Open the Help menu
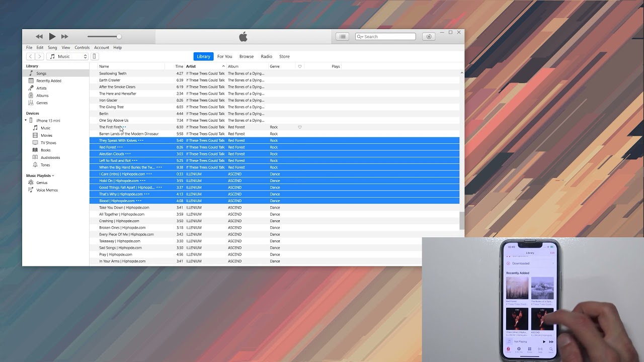 [x=118, y=48]
